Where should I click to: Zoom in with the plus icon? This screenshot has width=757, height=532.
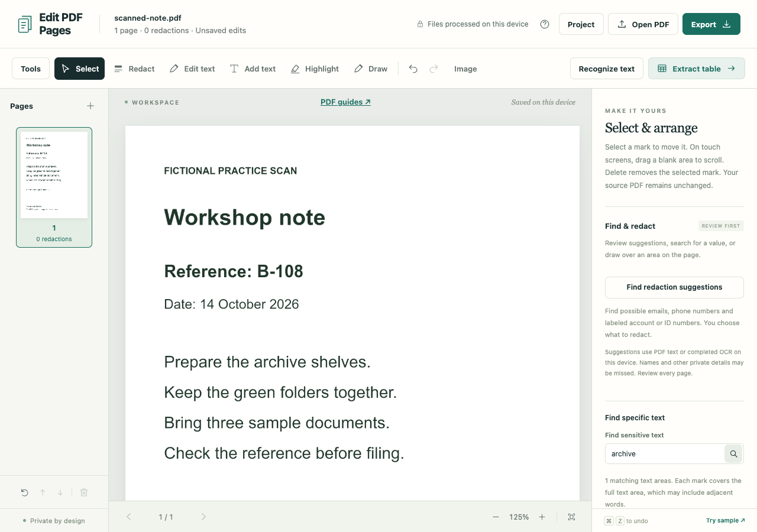coord(542,517)
